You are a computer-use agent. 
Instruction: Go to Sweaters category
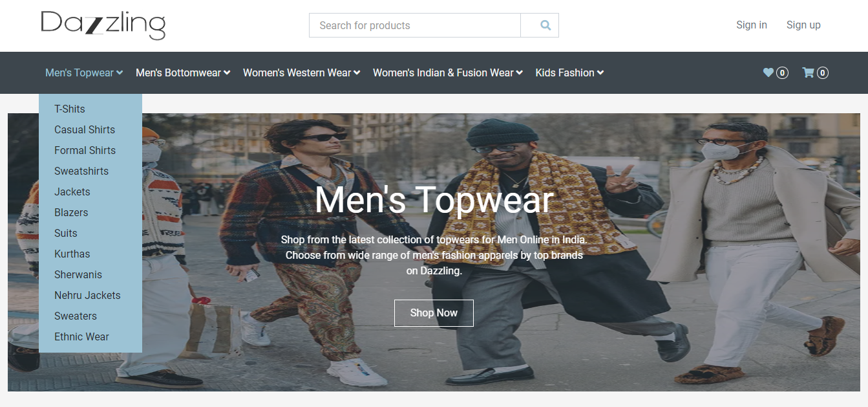(x=76, y=316)
